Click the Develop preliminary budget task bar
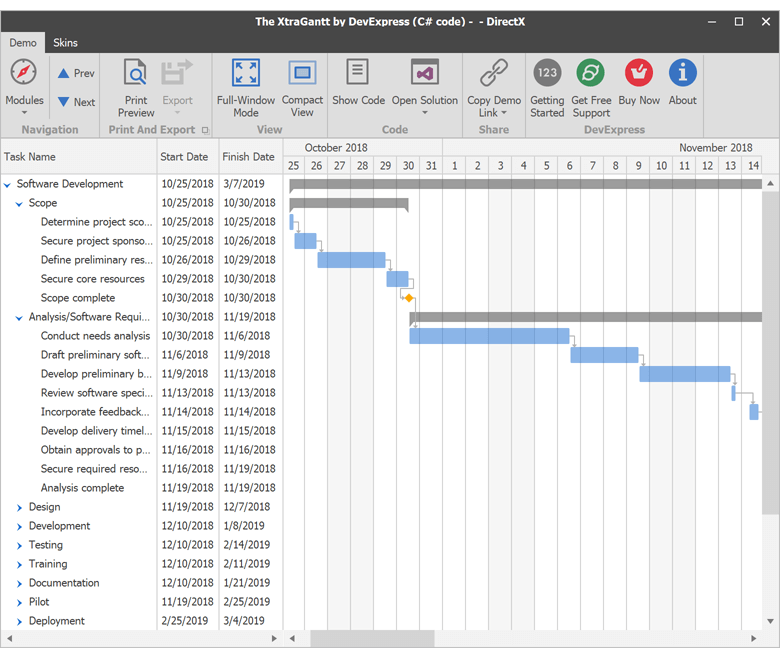 click(x=684, y=374)
